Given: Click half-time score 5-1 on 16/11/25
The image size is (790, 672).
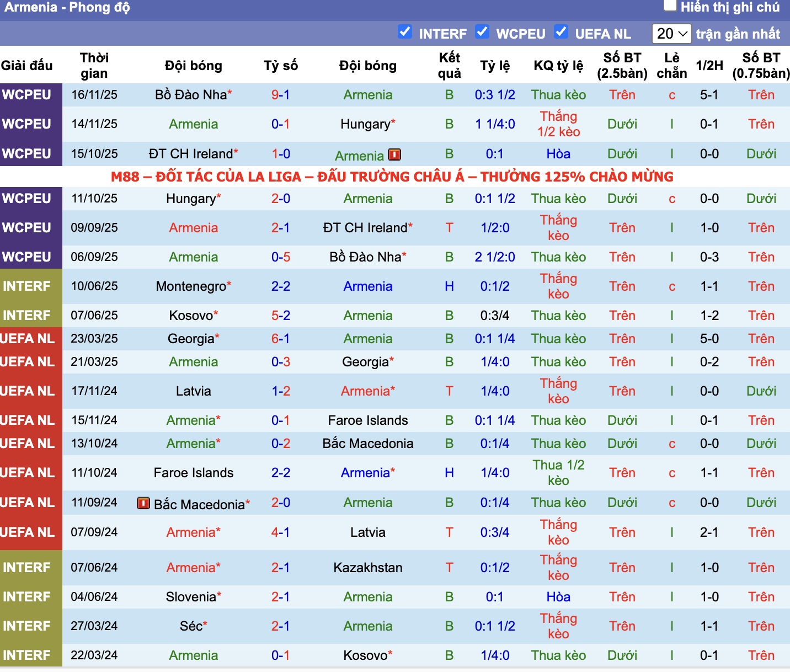Looking at the screenshot, I should 709,95.
